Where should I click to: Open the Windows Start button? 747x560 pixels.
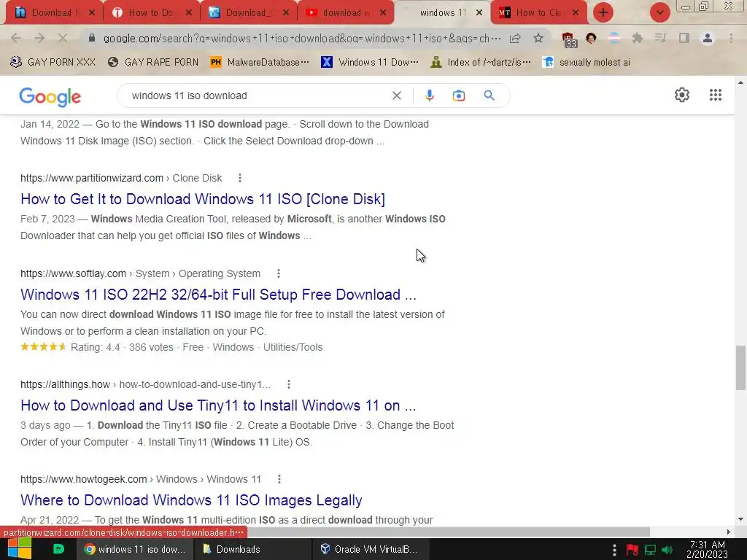pos(18,549)
